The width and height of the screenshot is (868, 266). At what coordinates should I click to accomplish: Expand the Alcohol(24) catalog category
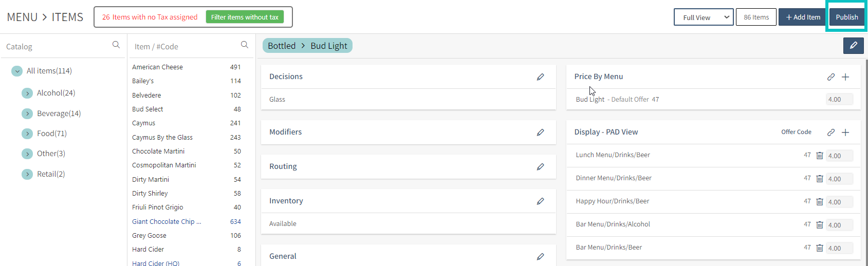tap(27, 93)
